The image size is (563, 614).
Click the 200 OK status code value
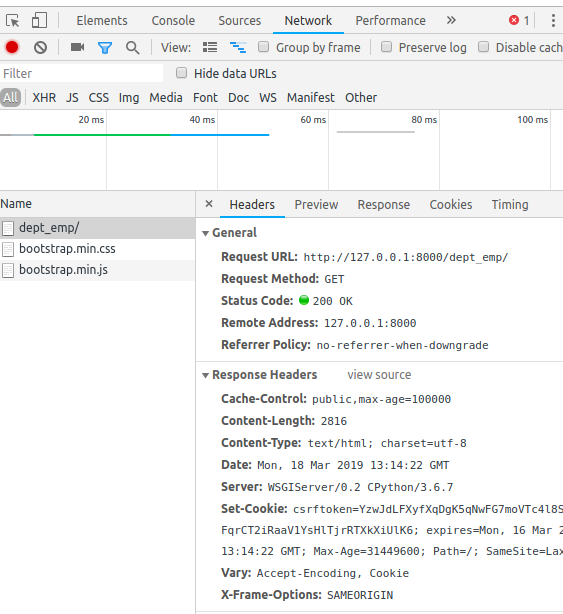[332, 301]
